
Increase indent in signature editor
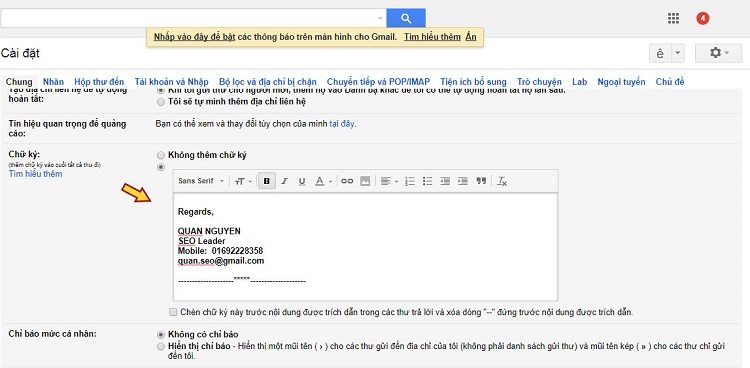click(x=463, y=181)
